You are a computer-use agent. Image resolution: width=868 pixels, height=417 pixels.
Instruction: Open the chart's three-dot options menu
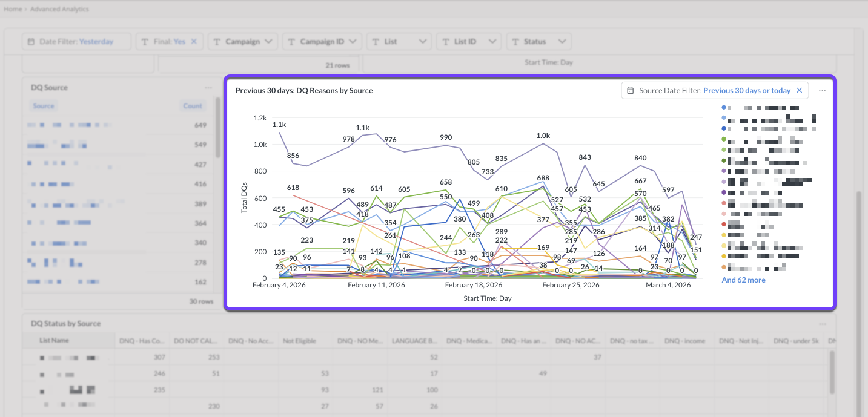pyautogui.click(x=822, y=90)
